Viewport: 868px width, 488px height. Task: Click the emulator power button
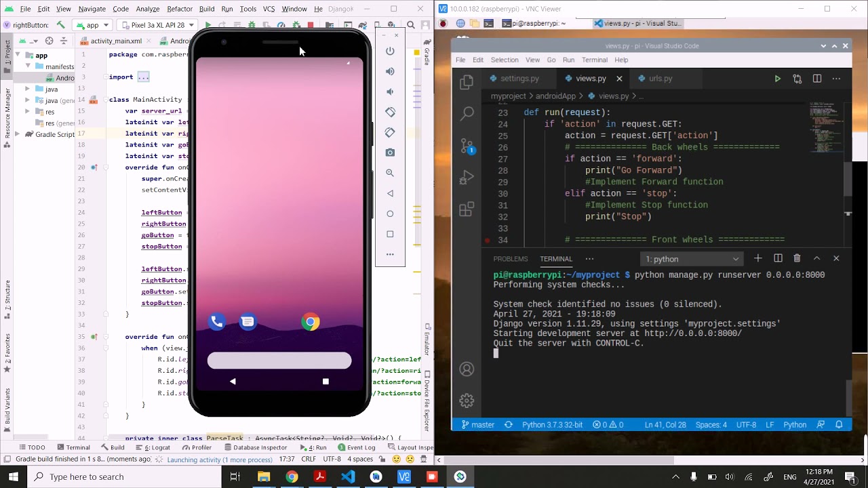tap(390, 51)
